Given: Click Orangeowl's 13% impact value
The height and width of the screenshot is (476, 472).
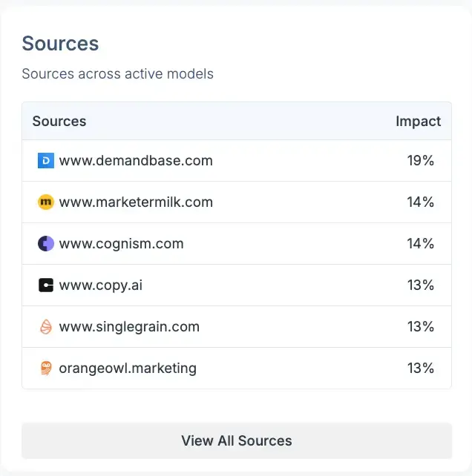Looking at the screenshot, I should (x=420, y=368).
